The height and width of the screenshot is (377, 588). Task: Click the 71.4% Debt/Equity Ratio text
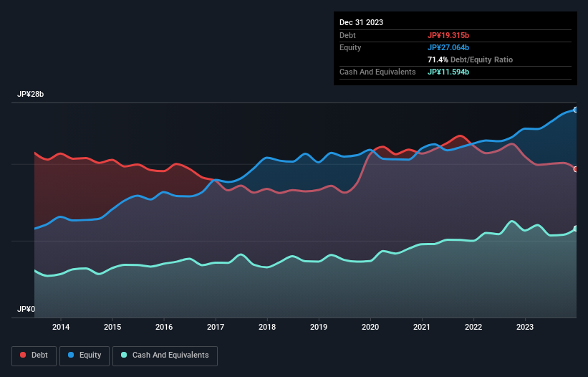coord(470,59)
